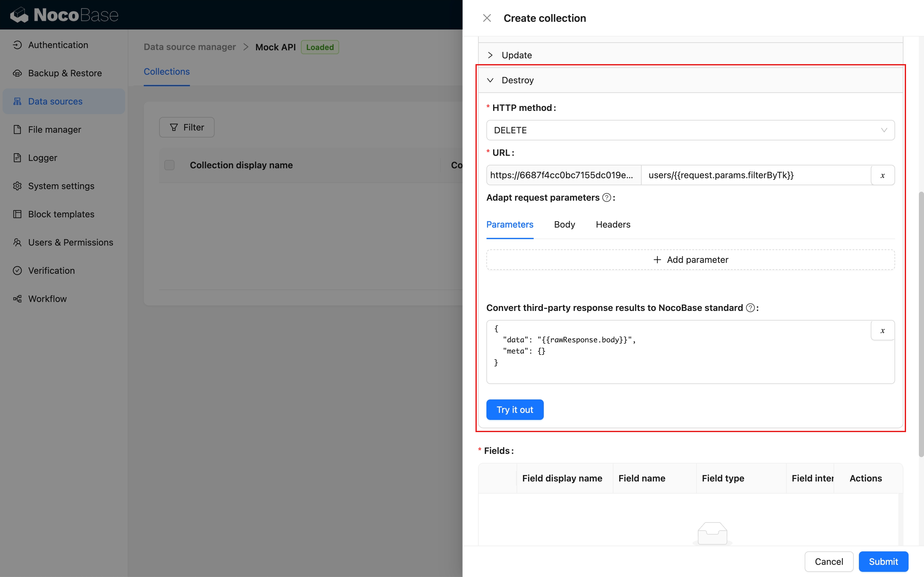
Task: Click the Workflow sidebar icon
Action: tap(17, 299)
